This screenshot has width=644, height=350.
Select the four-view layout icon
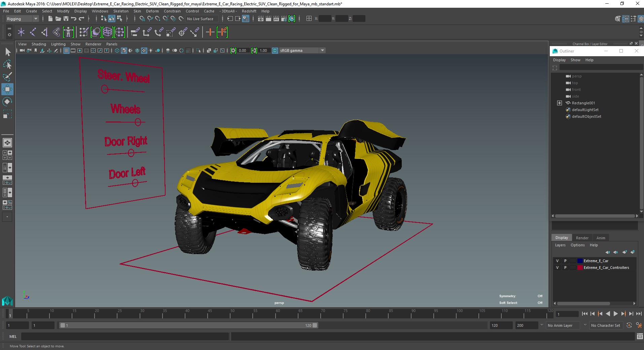[7, 155]
